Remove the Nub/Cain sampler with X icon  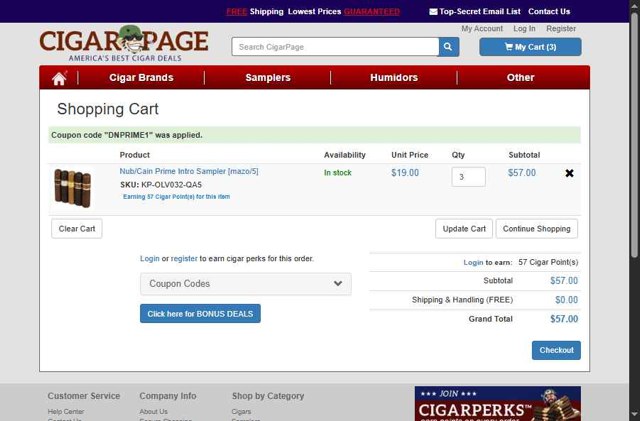pos(569,173)
